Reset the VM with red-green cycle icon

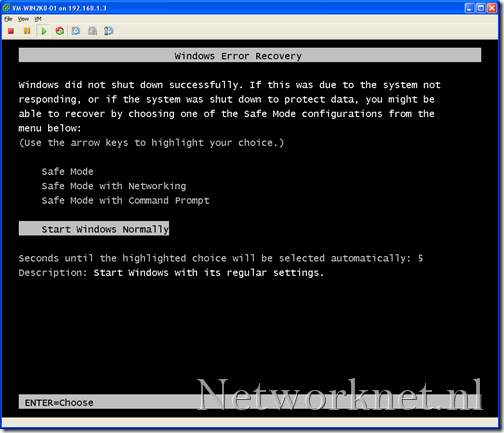click(x=60, y=31)
